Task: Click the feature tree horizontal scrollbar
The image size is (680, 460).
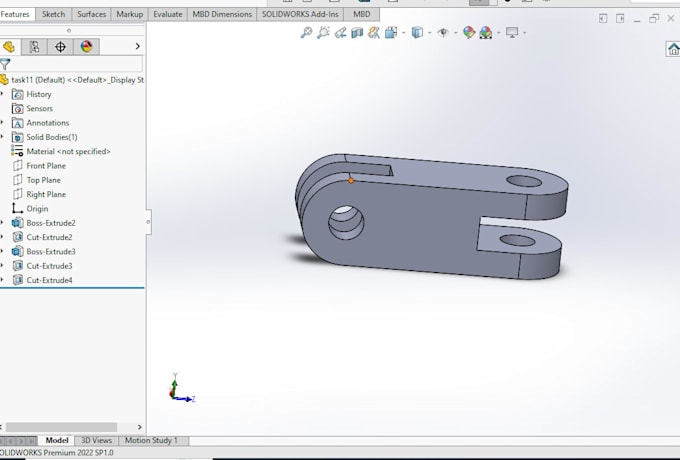Action: coord(61,427)
